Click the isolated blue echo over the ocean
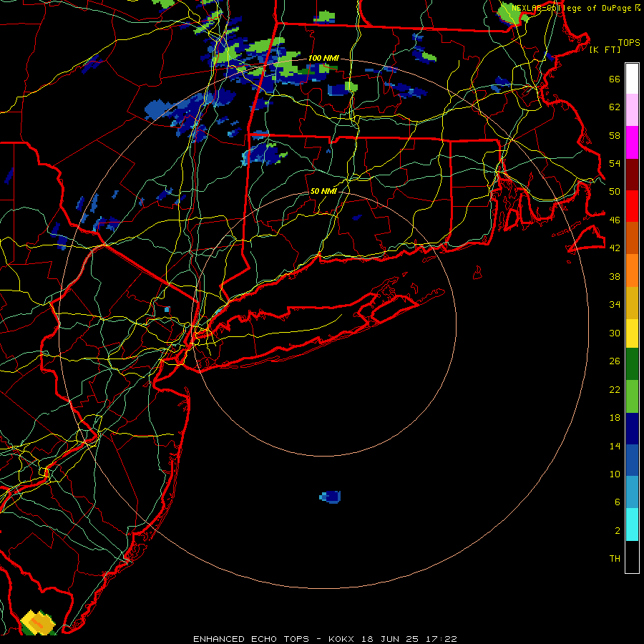644x644 pixels. click(x=330, y=497)
